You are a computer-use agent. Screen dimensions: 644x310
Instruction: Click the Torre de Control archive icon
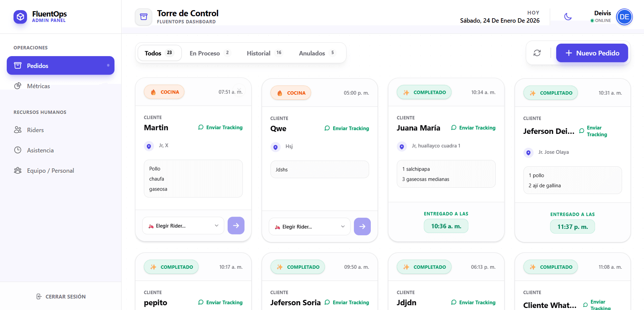144,17
